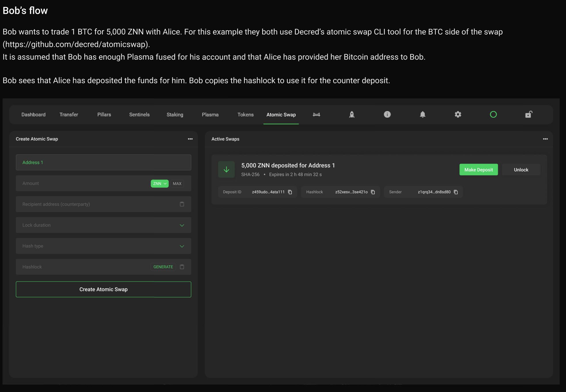The height and width of the screenshot is (392, 566).
Task: Expand the Lock duration dropdown
Action: click(x=182, y=225)
